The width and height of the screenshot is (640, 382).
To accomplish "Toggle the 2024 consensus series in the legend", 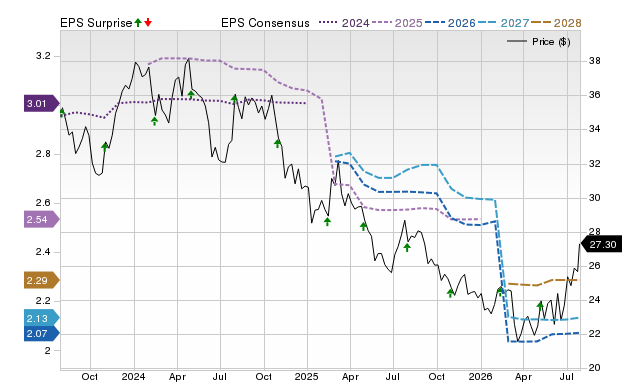I will [344, 23].
